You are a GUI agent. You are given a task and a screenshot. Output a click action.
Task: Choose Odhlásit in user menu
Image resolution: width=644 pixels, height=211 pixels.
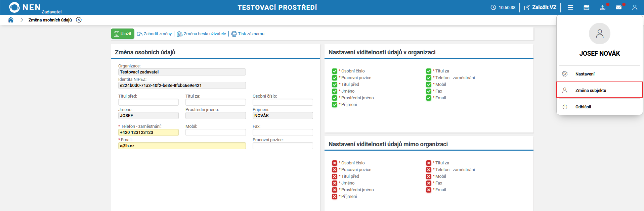click(x=599, y=107)
